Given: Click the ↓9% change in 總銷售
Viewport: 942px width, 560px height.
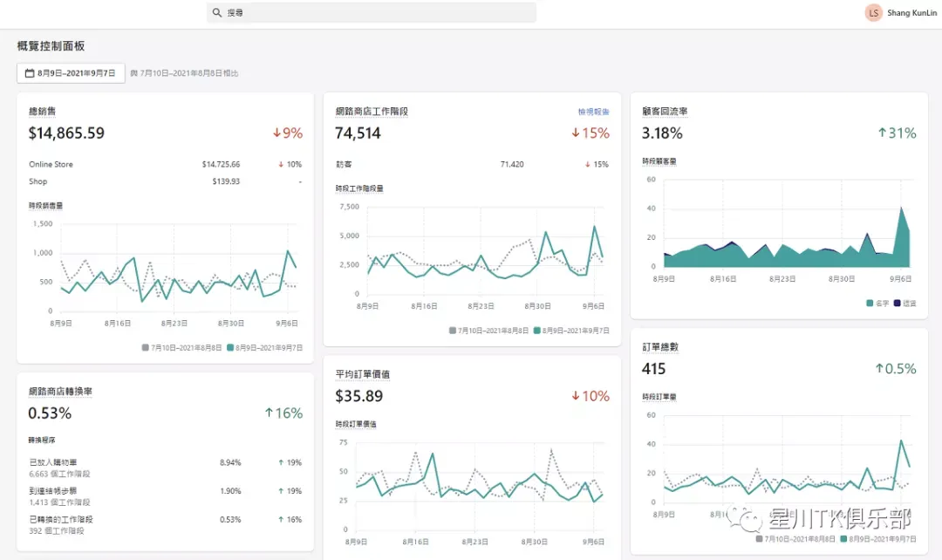Looking at the screenshot, I should coord(288,133).
